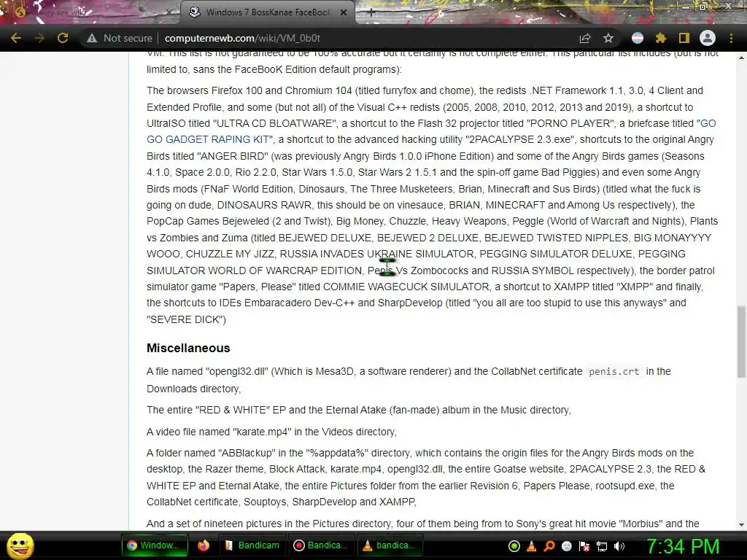Click the VLC cone tray icon
Viewport: 747px width, 560px height.
pyautogui.click(x=532, y=546)
